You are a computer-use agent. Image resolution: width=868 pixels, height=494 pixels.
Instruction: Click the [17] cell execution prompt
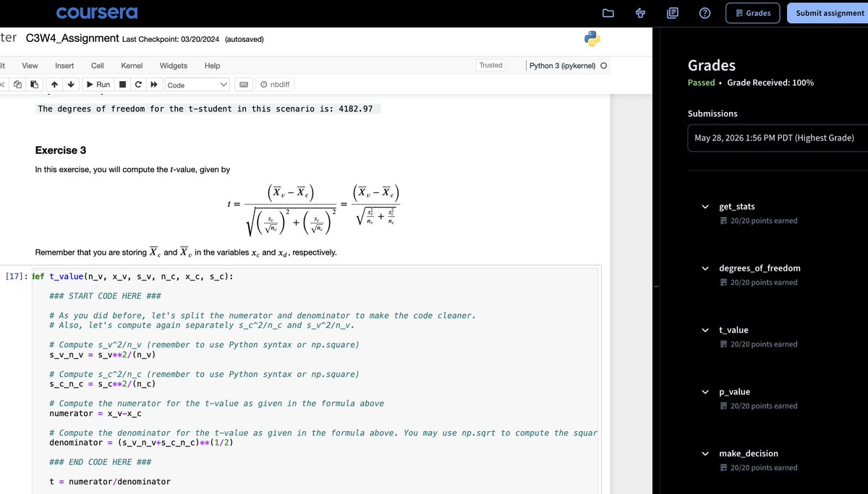[x=16, y=276]
